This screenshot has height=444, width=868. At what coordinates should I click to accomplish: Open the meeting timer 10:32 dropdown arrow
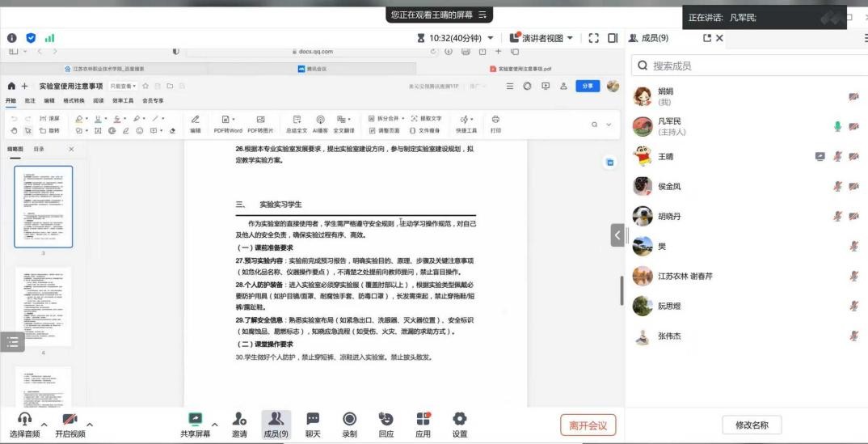[x=491, y=38]
